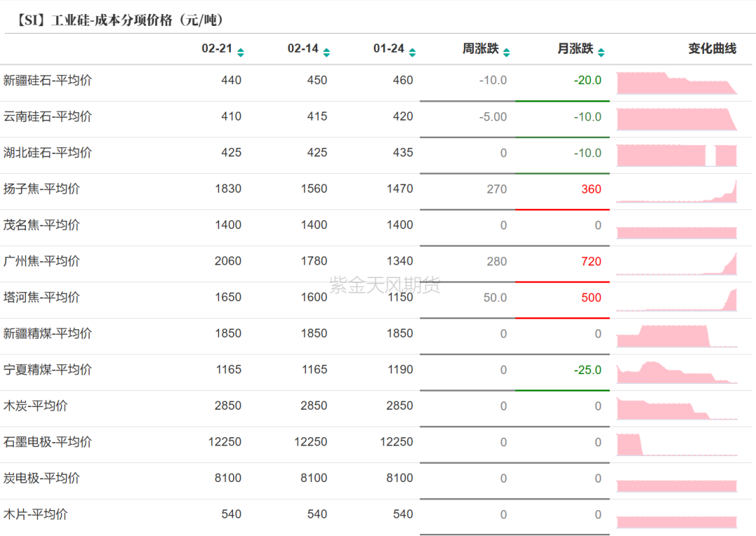756x536 pixels.
Task: Select the 木炭-平均价 row label
Action: pyautogui.click(x=36, y=406)
